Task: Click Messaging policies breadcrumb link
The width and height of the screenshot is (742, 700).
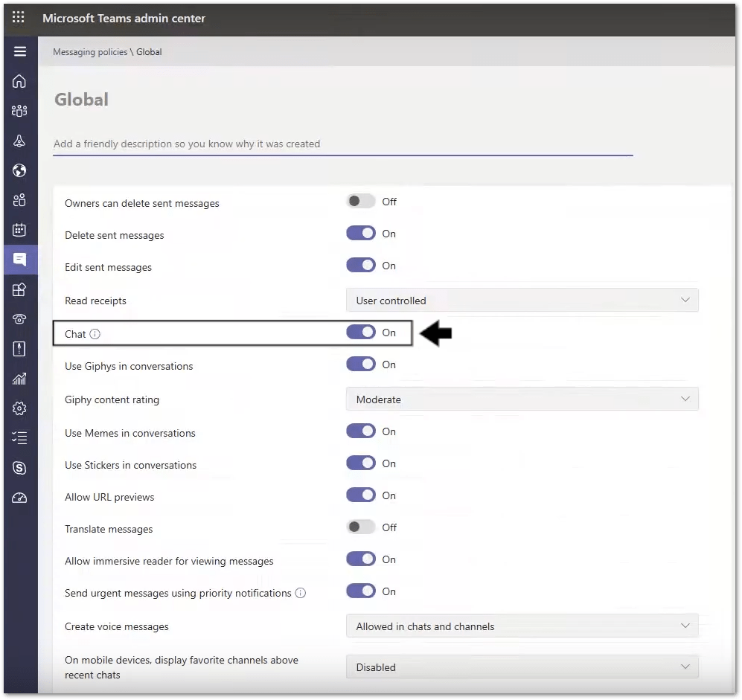Action: tap(90, 52)
